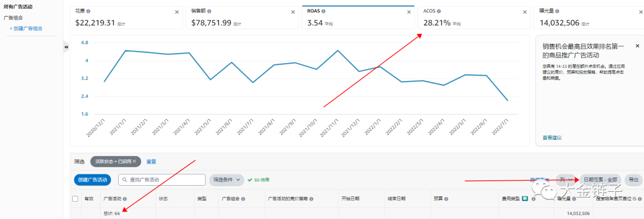
Task: Select the ROAS metric tab
Action: pos(358,17)
